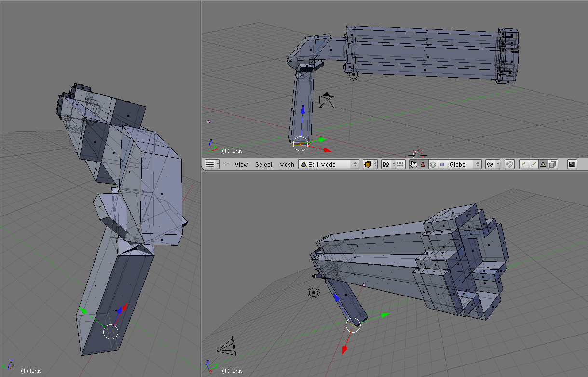Enable the translate manipulator red triangle
The image size is (588, 377).
click(423, 164)
